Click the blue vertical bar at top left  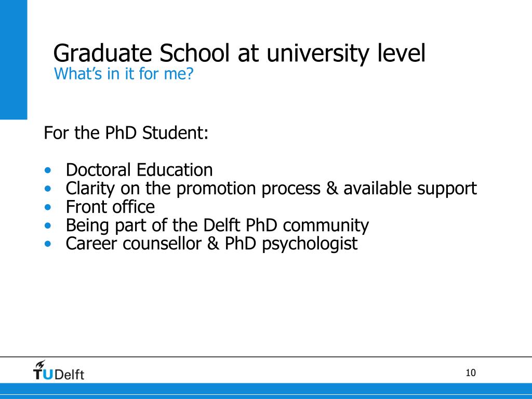pos(14,60)
